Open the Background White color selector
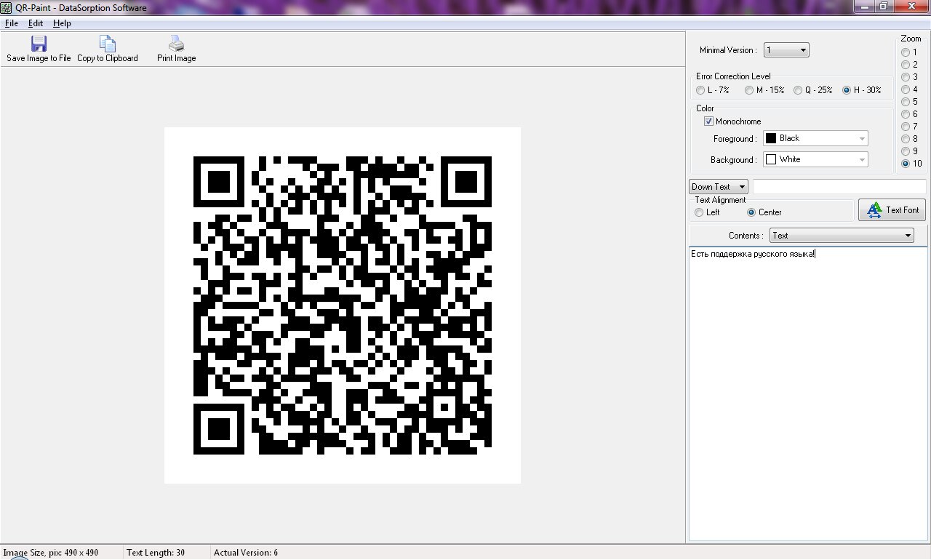Image resolution: width=931 pixels, height=560 pixels. (x=815, y=159)
